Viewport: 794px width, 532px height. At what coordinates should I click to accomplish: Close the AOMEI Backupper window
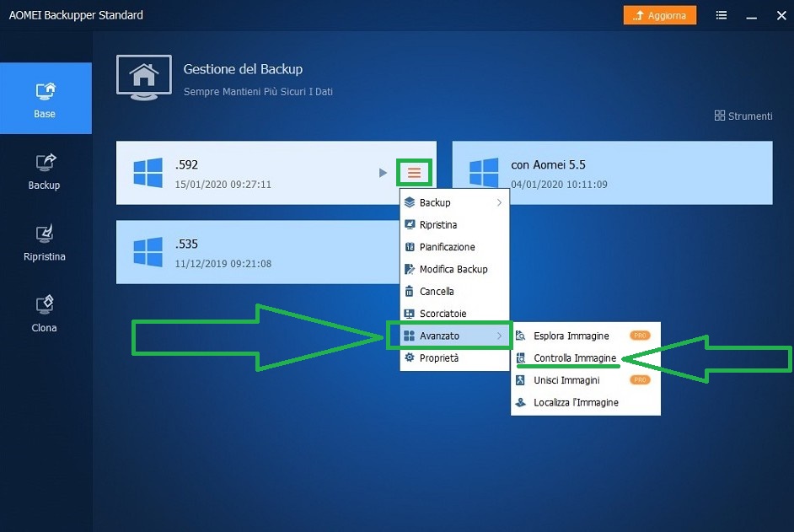tap(781, 16)
